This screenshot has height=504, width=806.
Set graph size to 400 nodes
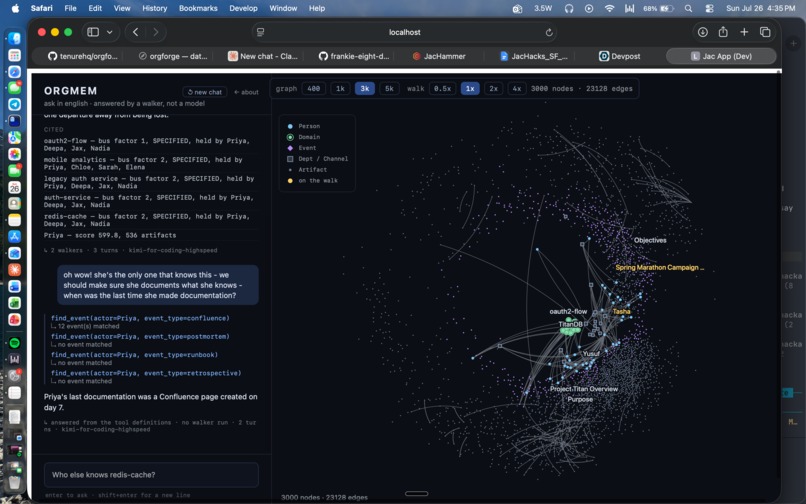314,88
